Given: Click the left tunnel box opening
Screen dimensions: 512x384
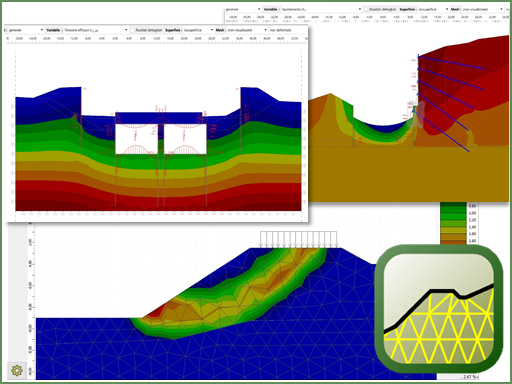Looking at the screenshot, I should [137, 139].
